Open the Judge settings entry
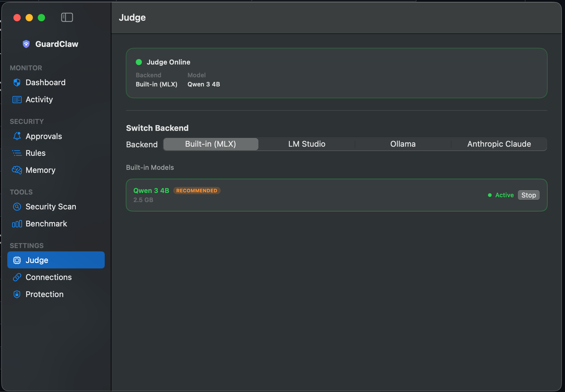The height and width of the screenshot is (392, 565). click(x=37, y=260)
